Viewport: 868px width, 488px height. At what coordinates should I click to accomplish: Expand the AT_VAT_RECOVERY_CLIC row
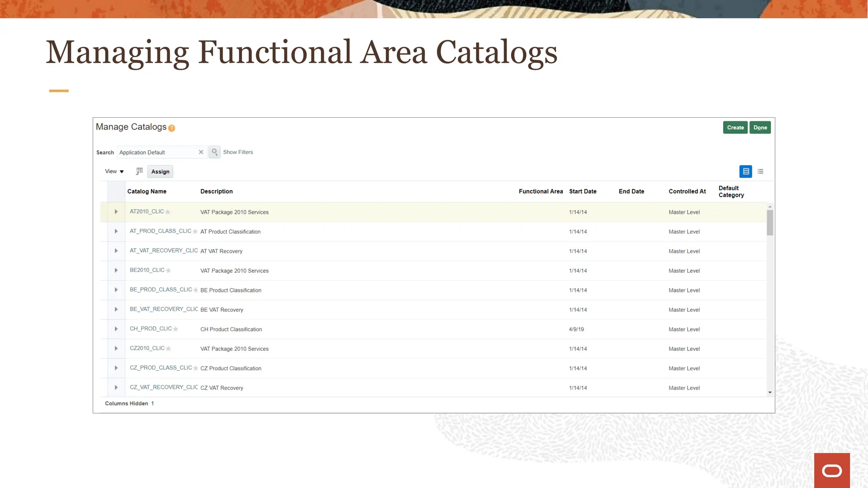point(116,251)
